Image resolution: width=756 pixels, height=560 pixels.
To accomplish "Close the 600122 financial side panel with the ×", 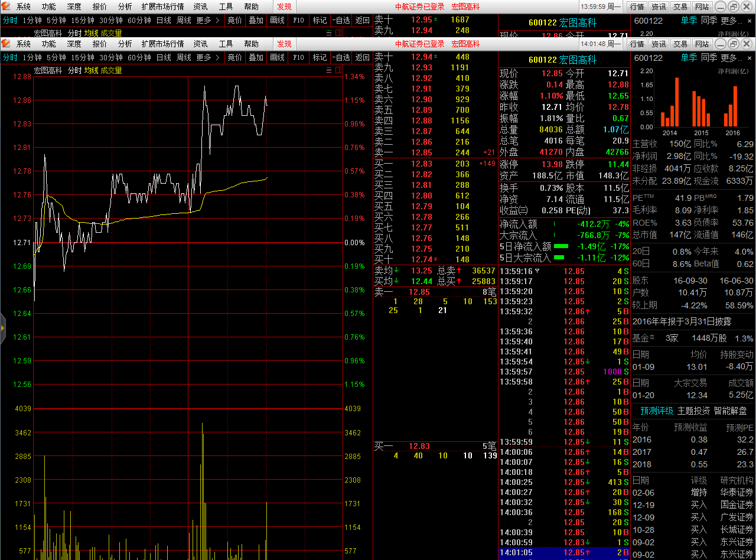I will coord(750,58).
